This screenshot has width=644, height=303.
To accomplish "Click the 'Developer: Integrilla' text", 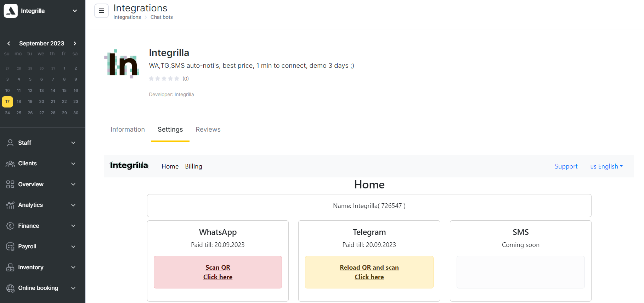I will coord(171,94).
